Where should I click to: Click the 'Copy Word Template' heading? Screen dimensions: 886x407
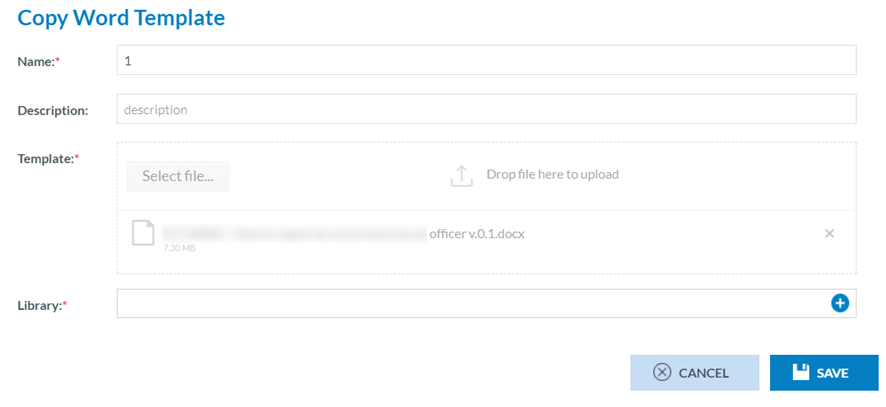pos(121,17)
